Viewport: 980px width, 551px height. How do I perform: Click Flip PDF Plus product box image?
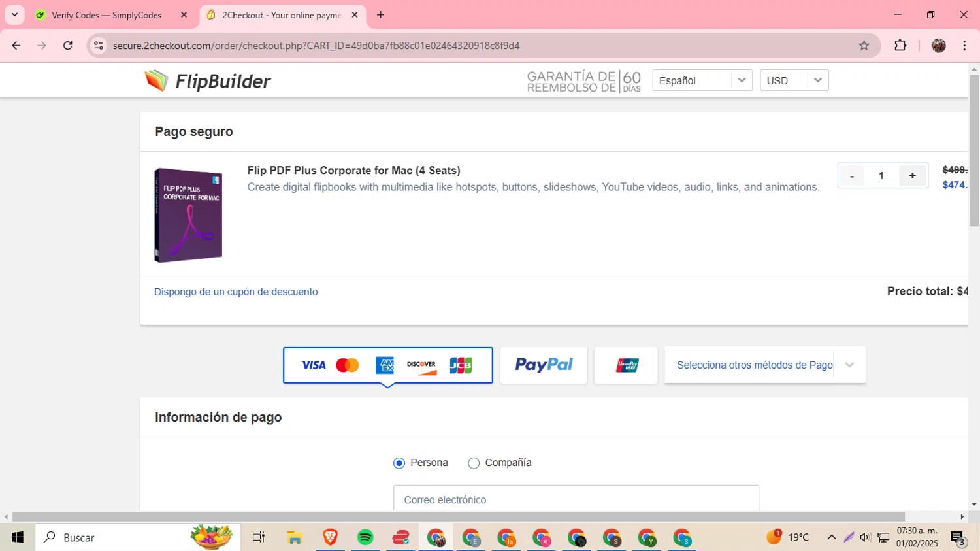(188, 216)
